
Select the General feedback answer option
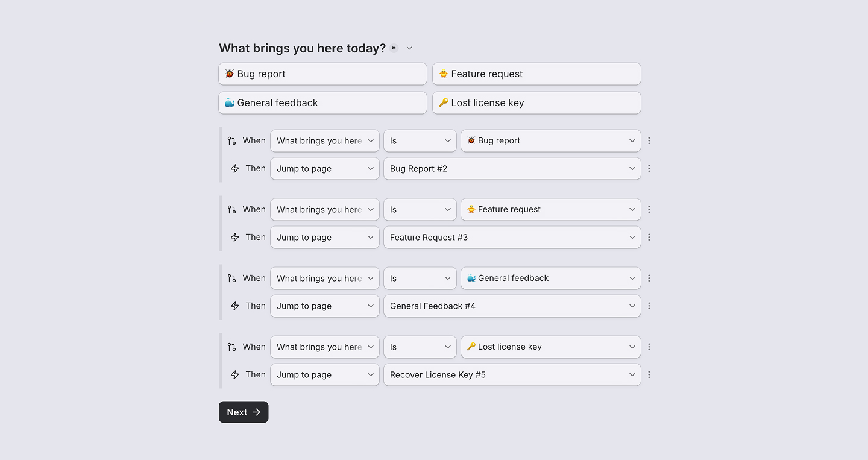coord(322,102)
